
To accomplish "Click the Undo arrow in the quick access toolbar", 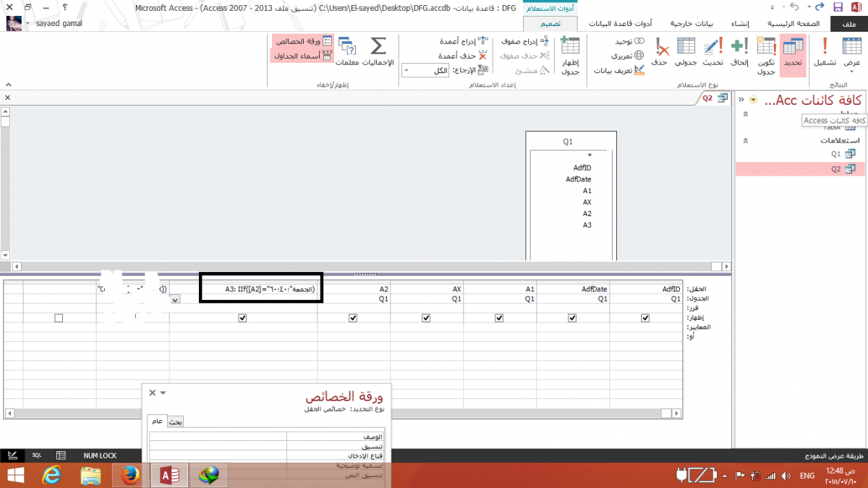I will point(796,7).
